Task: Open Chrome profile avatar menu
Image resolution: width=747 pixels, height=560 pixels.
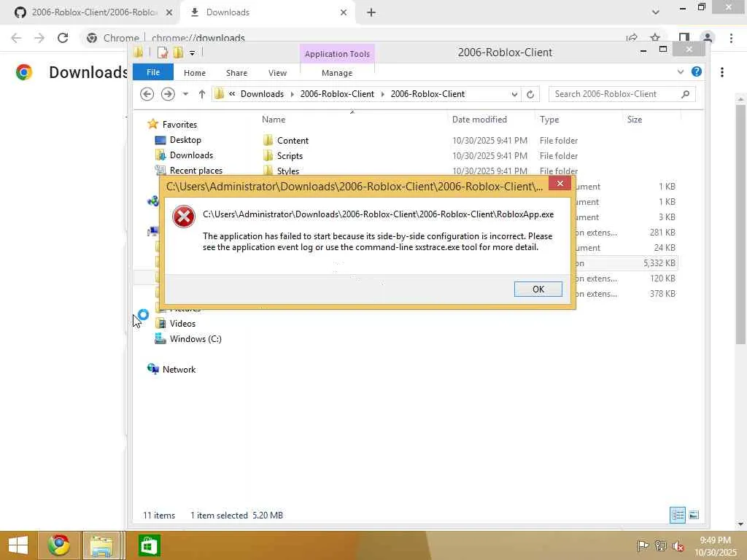Action: [708, 38]
